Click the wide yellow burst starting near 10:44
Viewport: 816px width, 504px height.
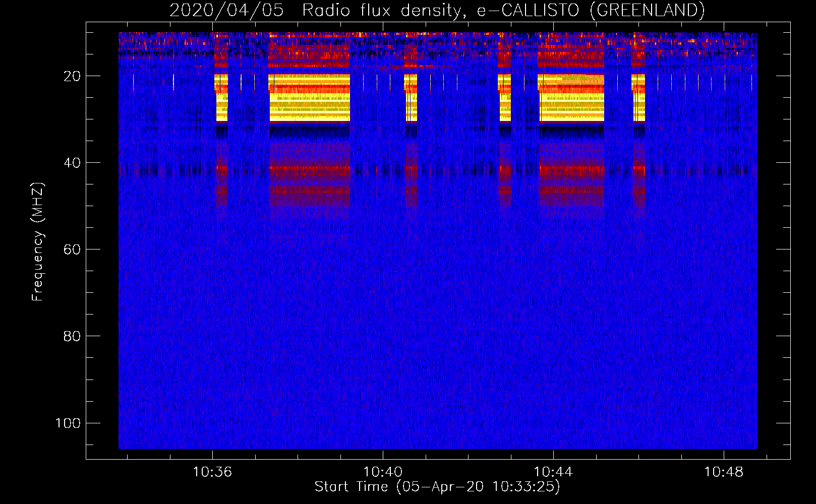(571, 98)
